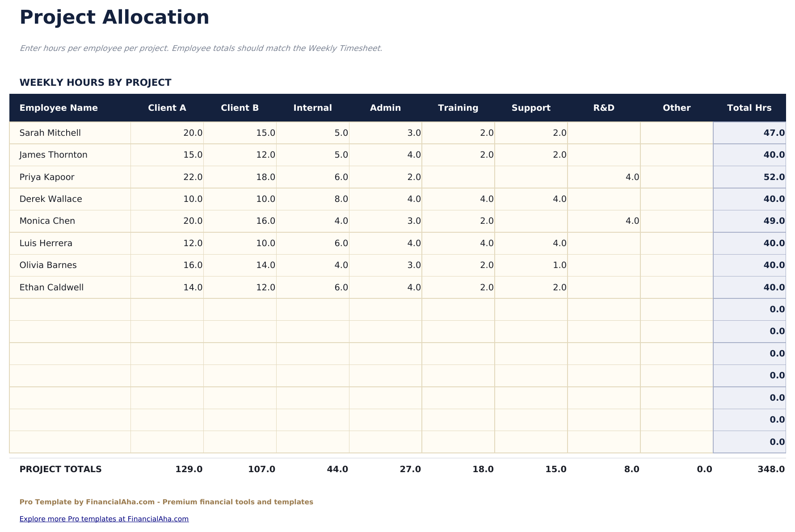Select the PROJECT TOTALS label
Viewport: 795px width, 532px height.
(x=60, y=469)
